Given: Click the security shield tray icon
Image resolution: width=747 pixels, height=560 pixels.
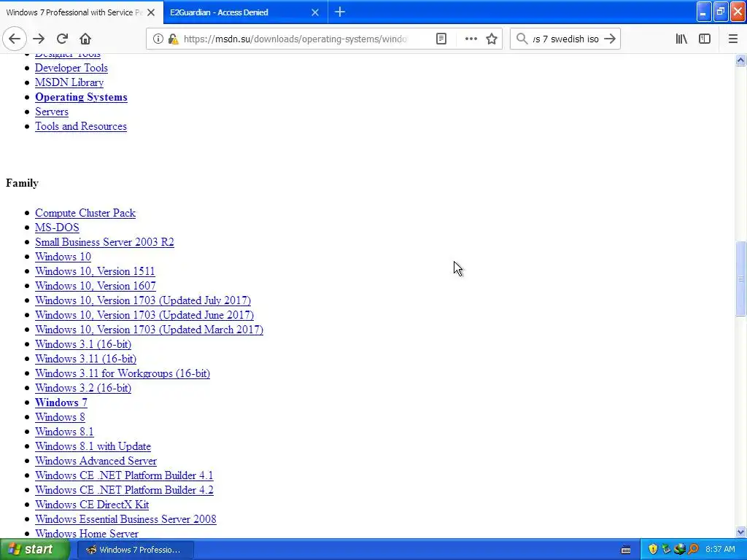Looking at the screenshot, I should [653, 550].
